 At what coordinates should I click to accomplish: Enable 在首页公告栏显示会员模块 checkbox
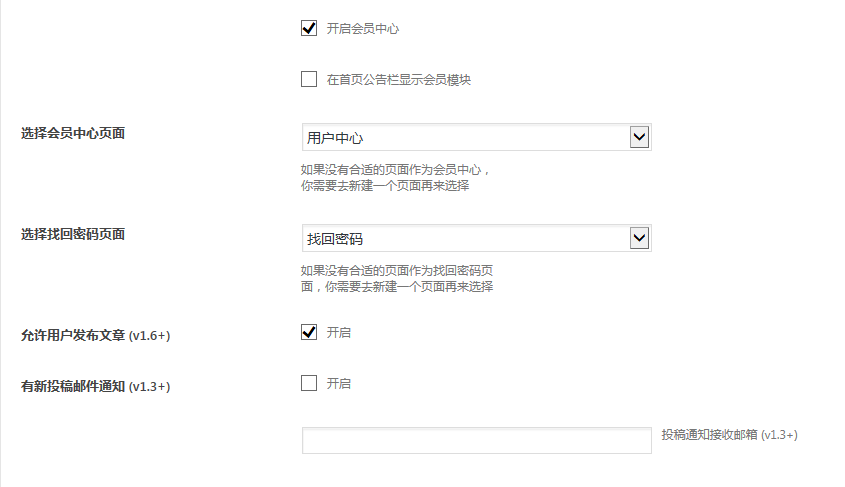pos(309,79)
